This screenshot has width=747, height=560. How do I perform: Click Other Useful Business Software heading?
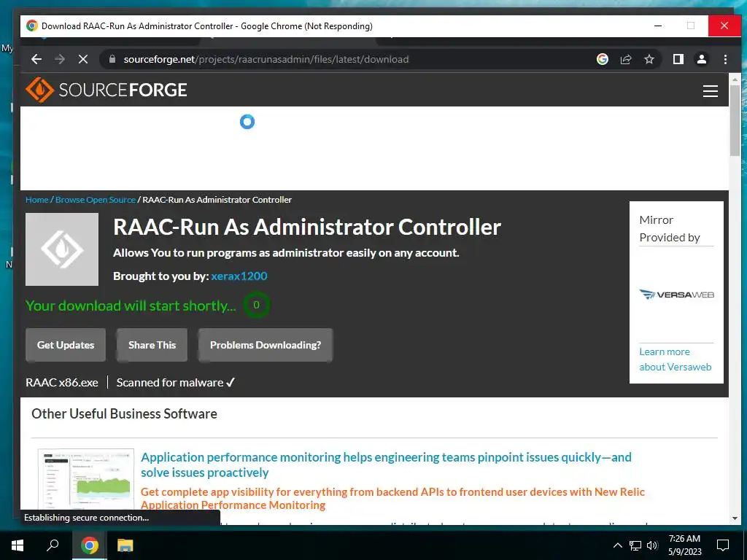[x=124, y=413]
